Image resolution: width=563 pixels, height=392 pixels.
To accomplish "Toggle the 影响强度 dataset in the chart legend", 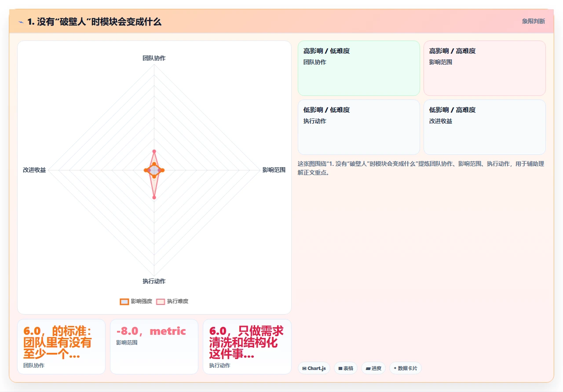I will point(136,301).
